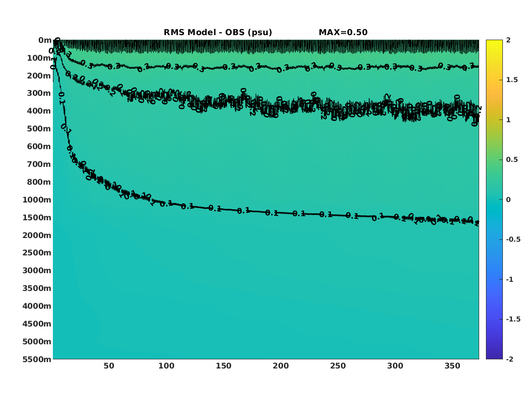Click the colorbar tick label "0"
532x399 pixels.
click(508, 200)
